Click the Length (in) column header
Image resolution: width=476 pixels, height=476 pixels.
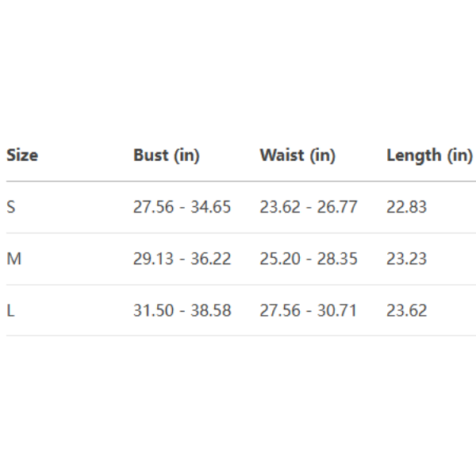click(x=429, y=155)
